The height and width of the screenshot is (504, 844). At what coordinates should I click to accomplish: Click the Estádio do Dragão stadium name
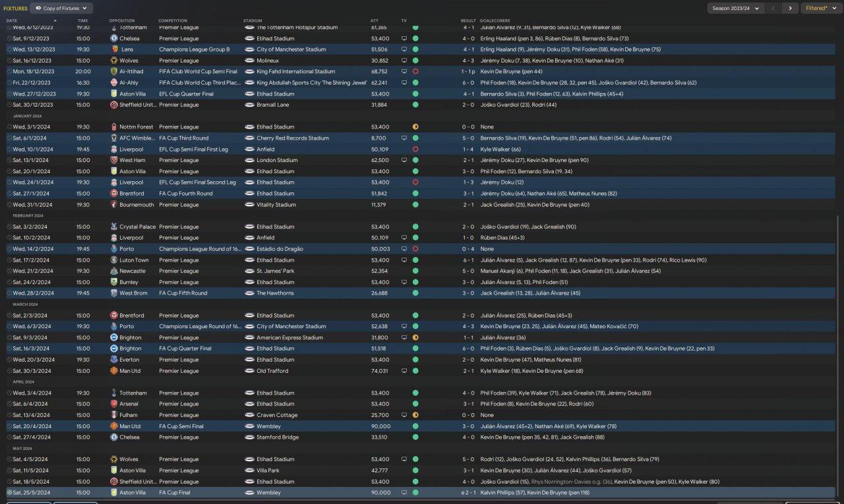[x=280, y=249]
